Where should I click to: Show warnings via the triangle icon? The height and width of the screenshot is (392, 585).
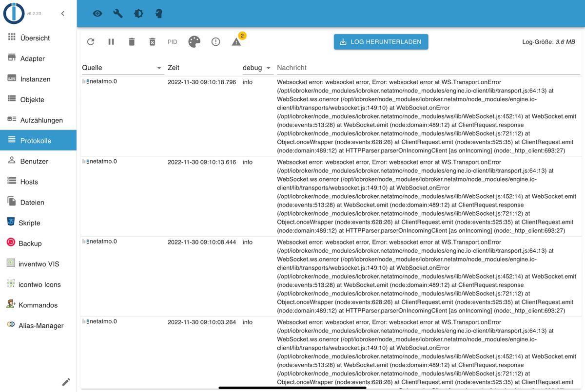click(x=236, y=42)
